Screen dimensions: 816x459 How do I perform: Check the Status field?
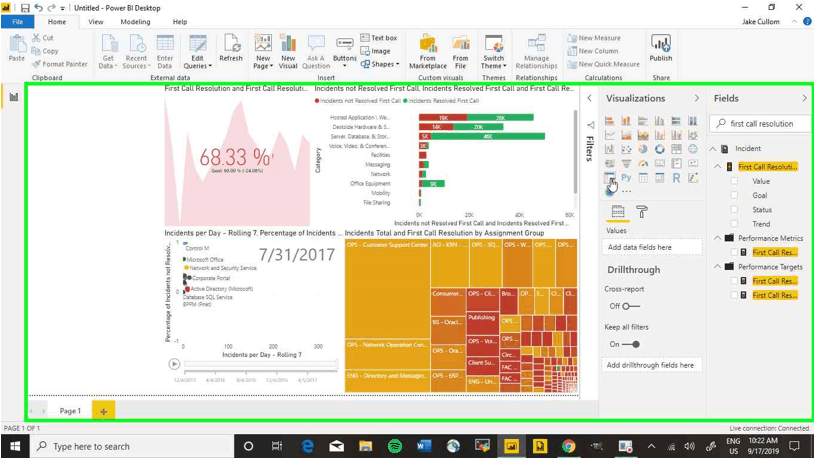734,210
